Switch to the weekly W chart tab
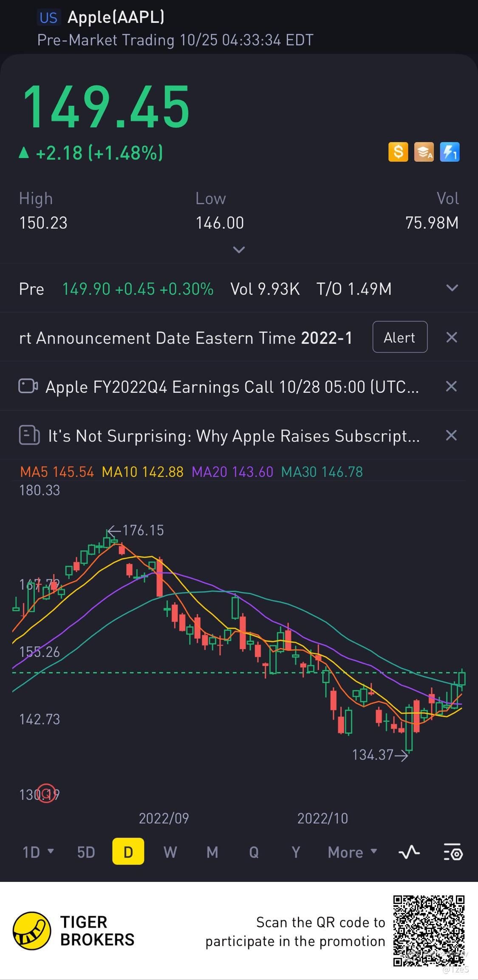The image size is (478, 980). (x=170, y=852)
